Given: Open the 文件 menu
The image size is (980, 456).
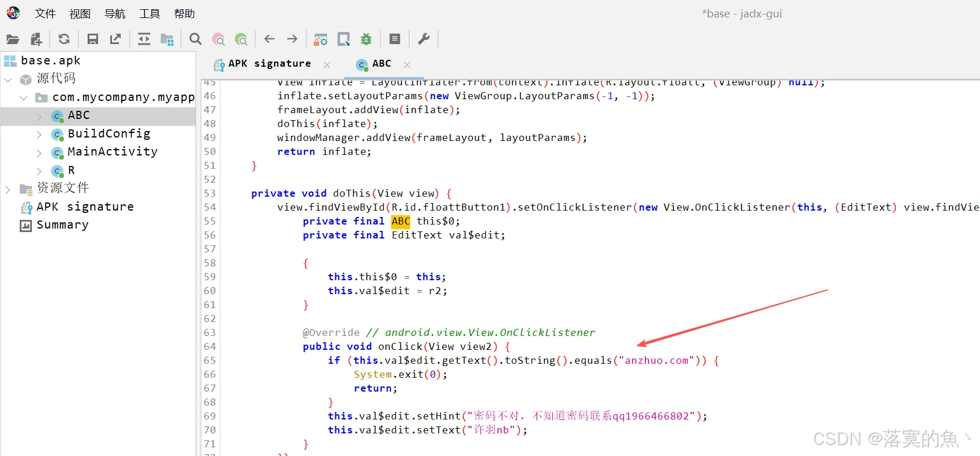Looking at the screenshot, I should coord(45,13).
